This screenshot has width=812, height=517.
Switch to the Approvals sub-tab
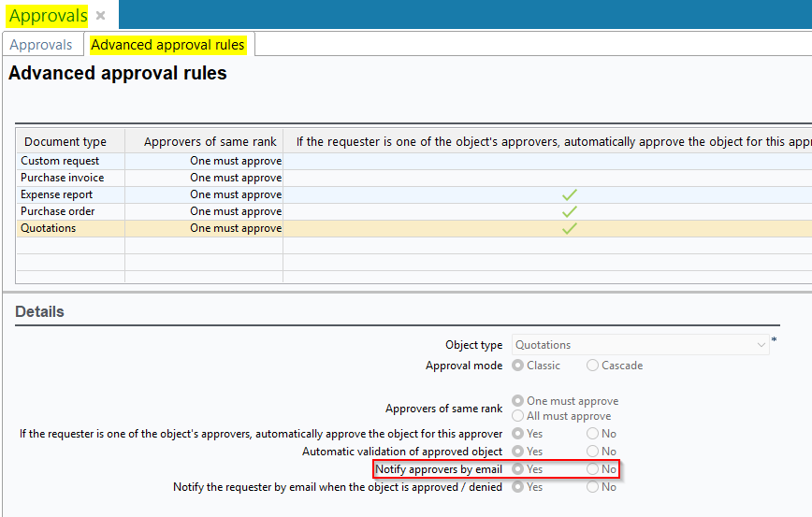41,45
